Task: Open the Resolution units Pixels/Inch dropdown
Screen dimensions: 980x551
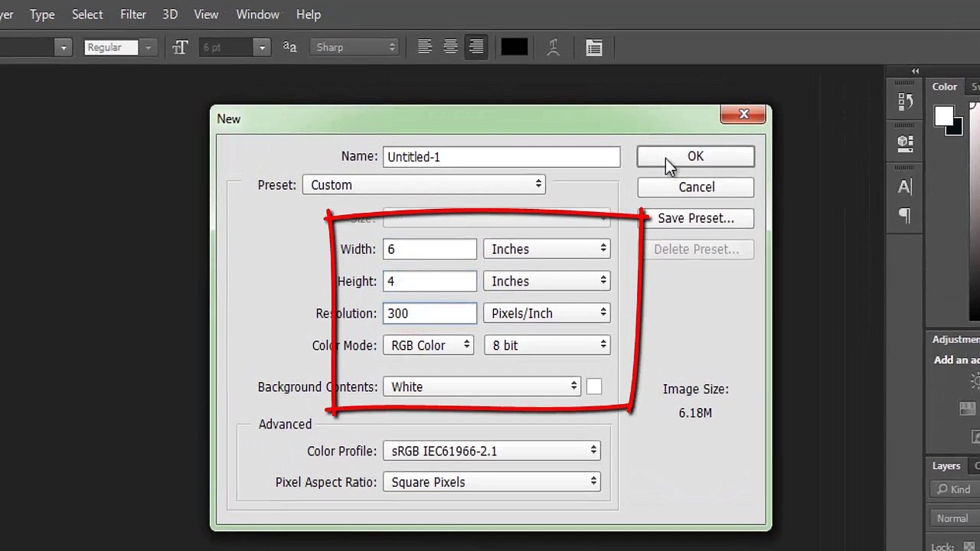Action: click(x=547, y=313)
